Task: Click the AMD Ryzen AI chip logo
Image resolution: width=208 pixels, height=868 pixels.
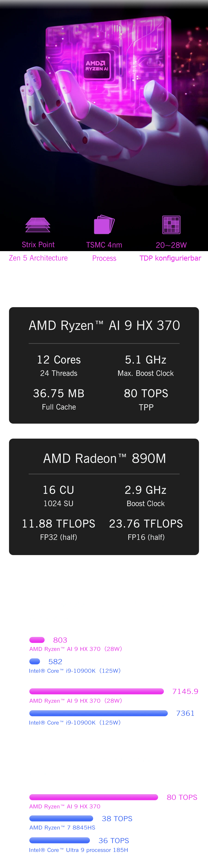Action: [97, 66]
